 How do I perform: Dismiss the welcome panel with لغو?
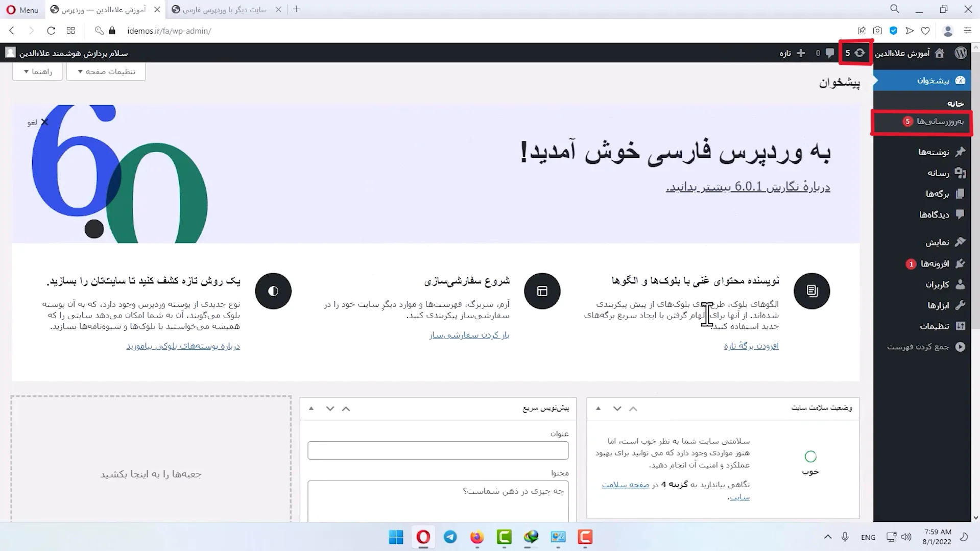(x=38, y=122)
